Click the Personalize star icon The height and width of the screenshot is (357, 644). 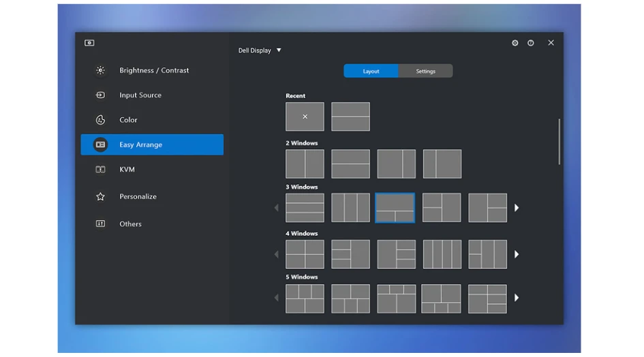[100, 196]
